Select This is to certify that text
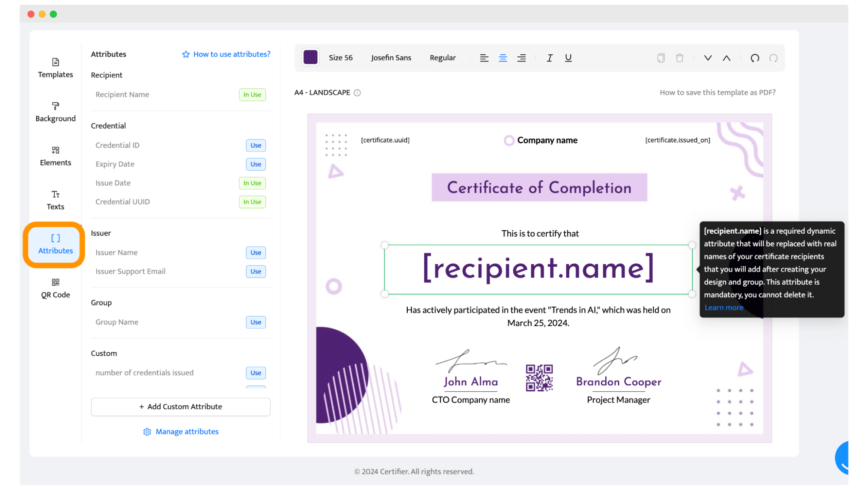Screen dimensions: 868x490 [x=540, y=234]
